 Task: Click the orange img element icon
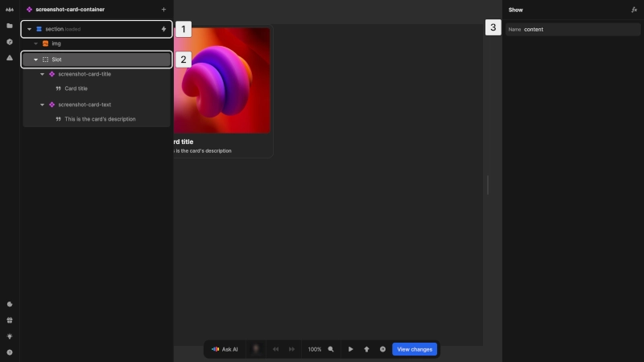pyautogui.click(x=46, y=43)
